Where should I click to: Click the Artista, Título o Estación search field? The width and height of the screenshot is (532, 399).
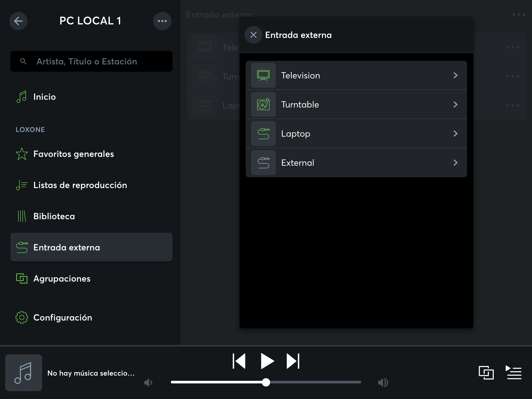(91, 61)
